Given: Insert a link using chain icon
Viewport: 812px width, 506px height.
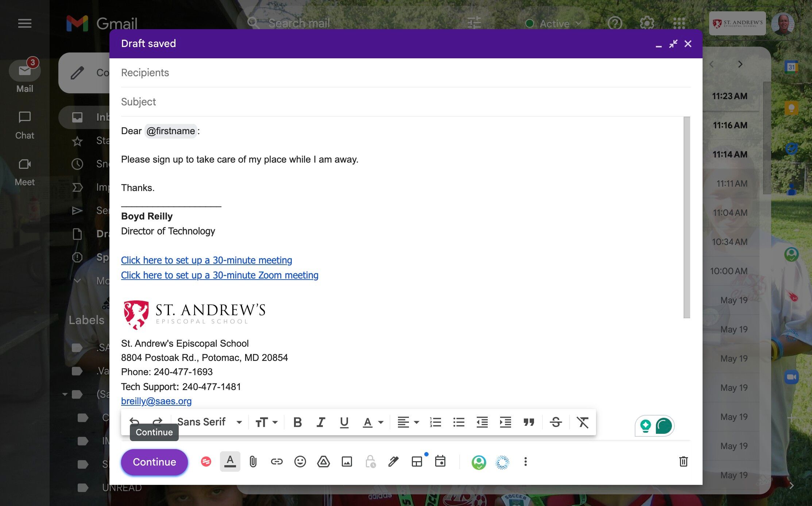Looking at the screenshot, I should (x=277, y=462).
